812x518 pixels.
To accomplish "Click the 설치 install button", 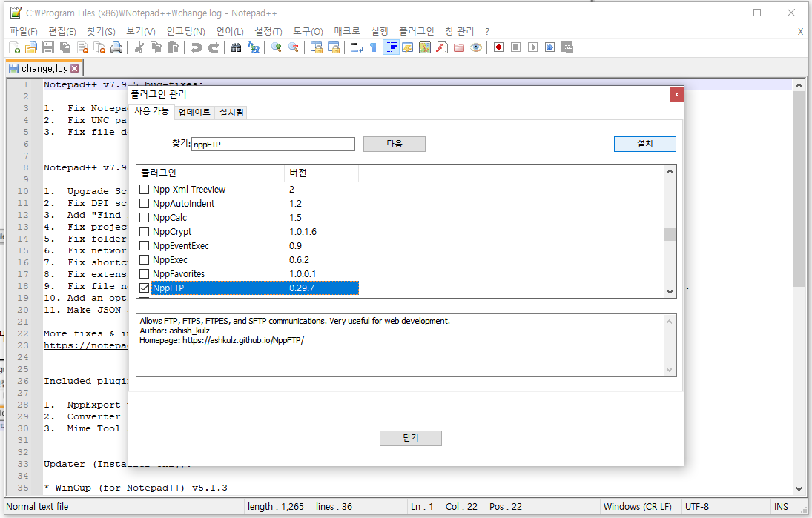I will point(644,144).
